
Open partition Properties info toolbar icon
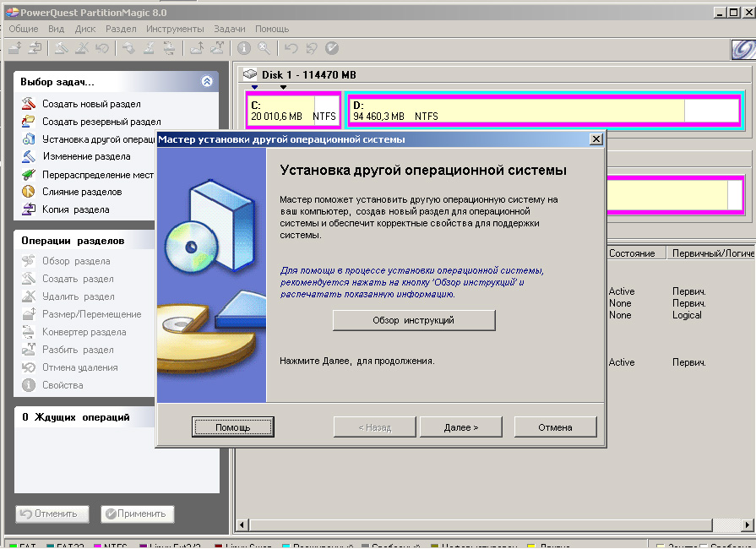click(243, 47)
